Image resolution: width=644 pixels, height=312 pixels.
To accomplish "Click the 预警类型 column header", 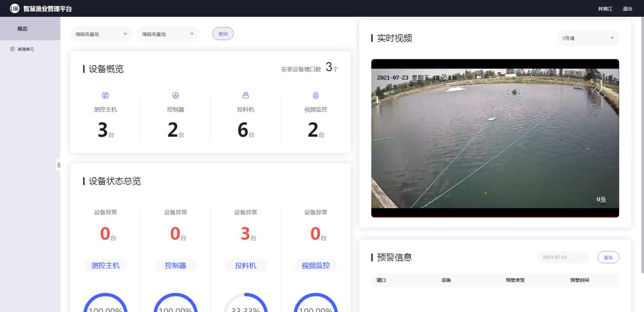I will 515,280.
